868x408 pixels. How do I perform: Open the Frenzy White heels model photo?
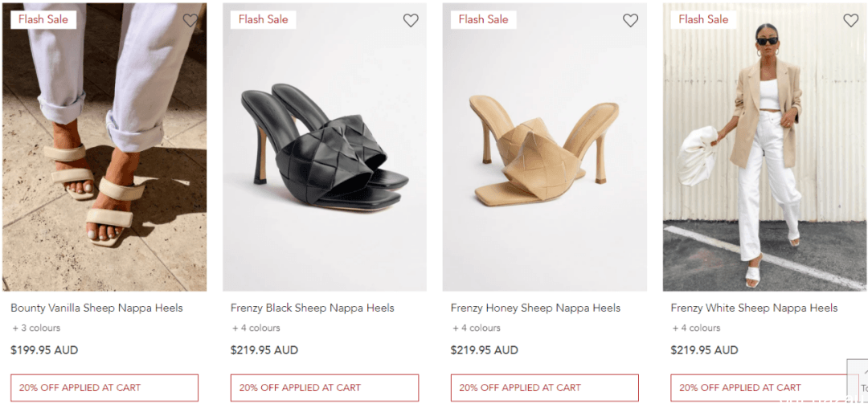coord(764,147)
